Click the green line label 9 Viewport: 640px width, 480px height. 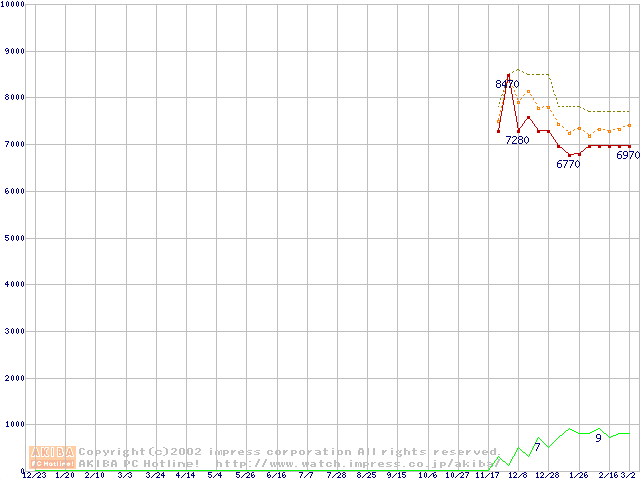598,438
